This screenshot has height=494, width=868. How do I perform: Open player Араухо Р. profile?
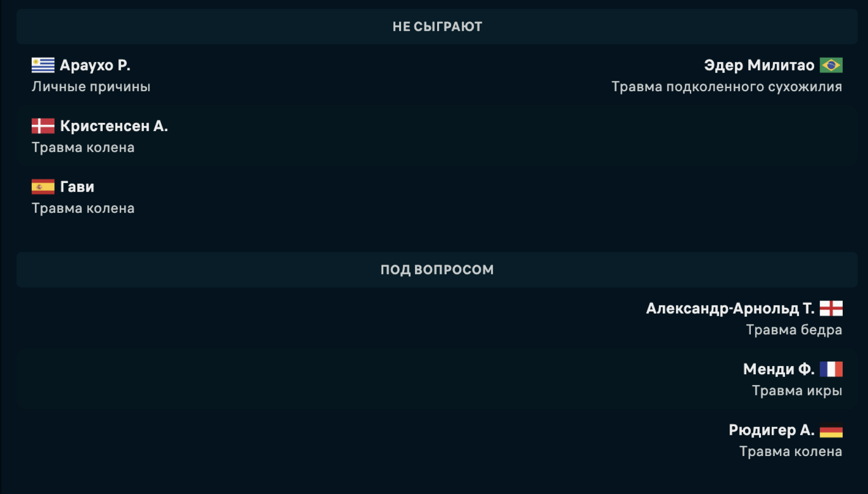point(95,65)
